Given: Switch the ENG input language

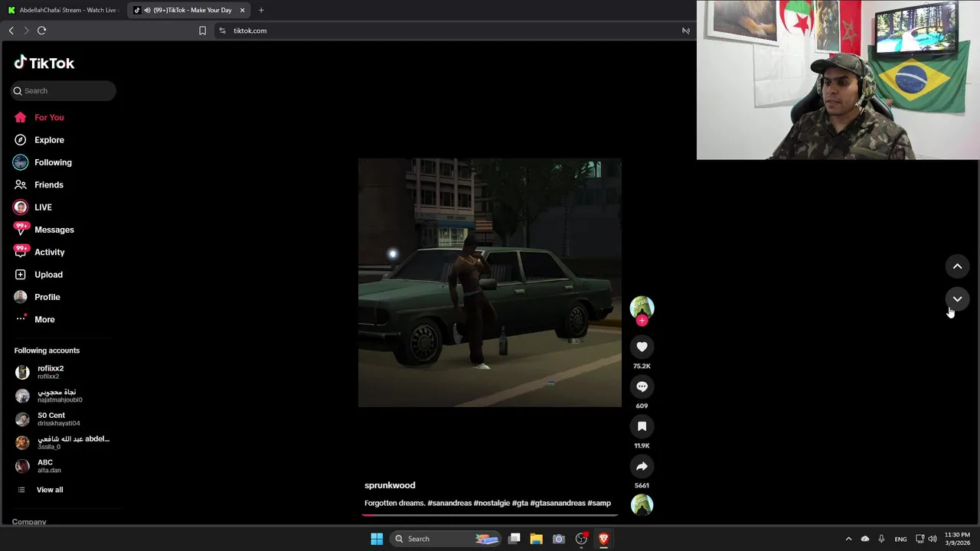Looking at the screenshot, I should 900,539.
